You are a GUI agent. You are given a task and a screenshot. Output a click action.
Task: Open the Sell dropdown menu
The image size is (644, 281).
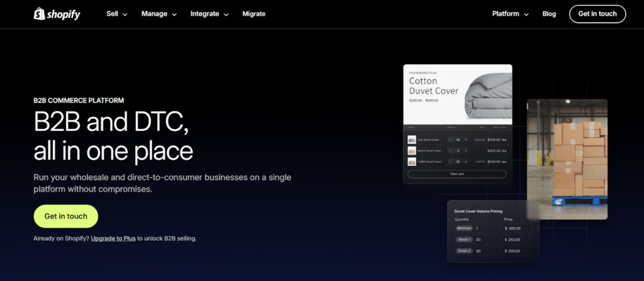click(116, 14)
